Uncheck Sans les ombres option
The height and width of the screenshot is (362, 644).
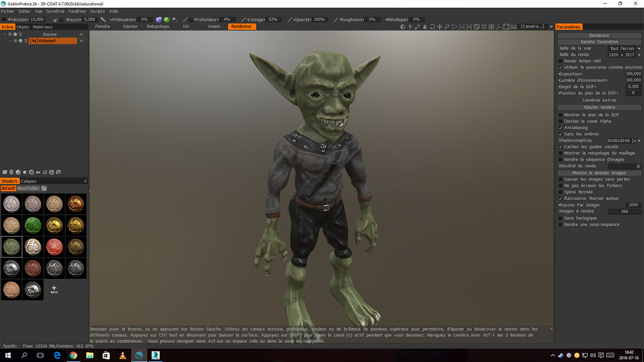560,134
